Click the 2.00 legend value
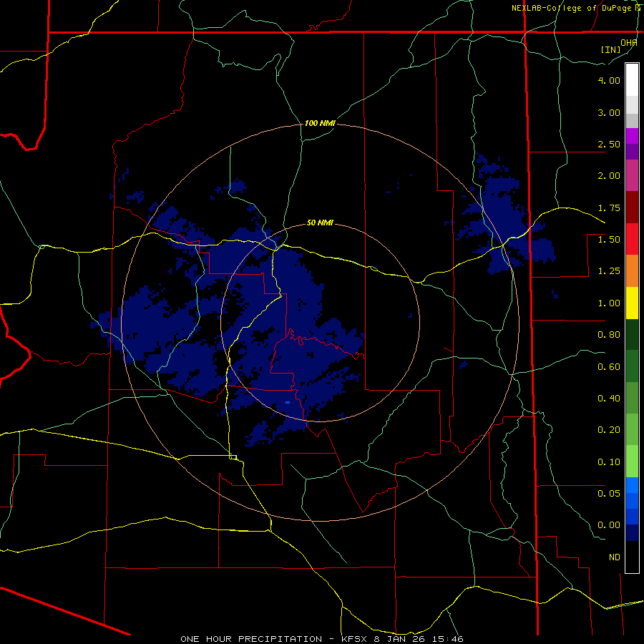644x644 pixels. (x=609, y=176)
